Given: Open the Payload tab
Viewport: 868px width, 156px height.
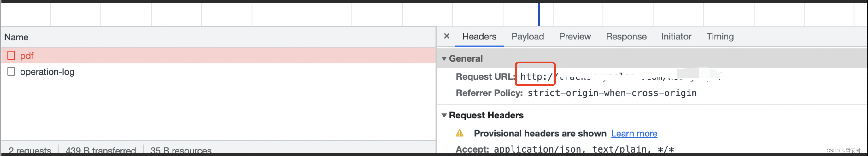Looking at the screenshot, I should (x=528, y=36).
